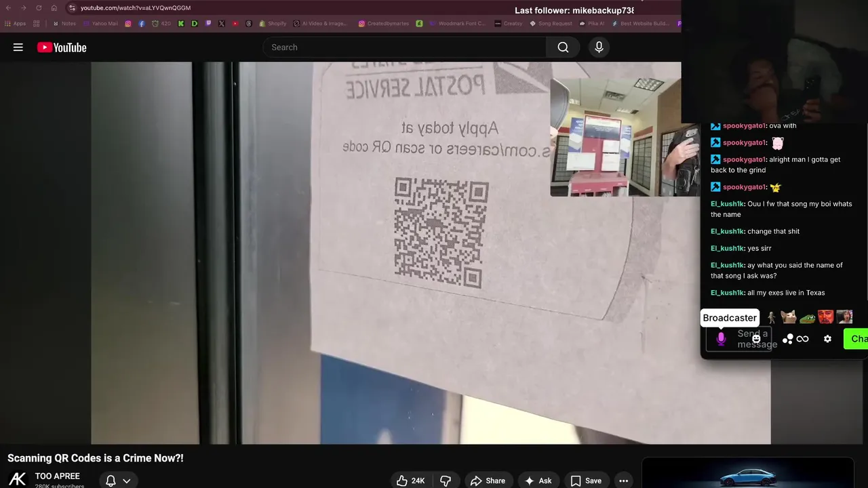The height and width of the screenshot is (488, 868).
Task: Open the Best Website Builder bookmark
Action: tap(641, 24)
